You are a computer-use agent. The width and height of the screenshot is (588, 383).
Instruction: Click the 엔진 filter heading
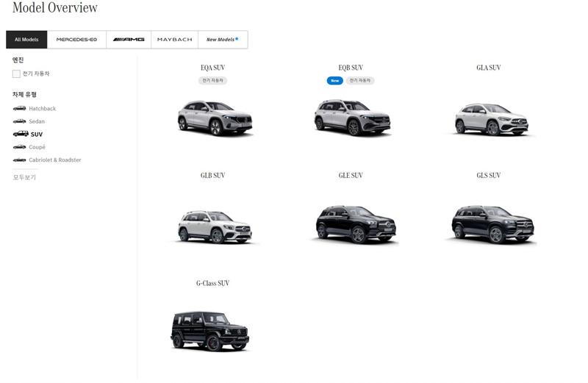point(18,60)
